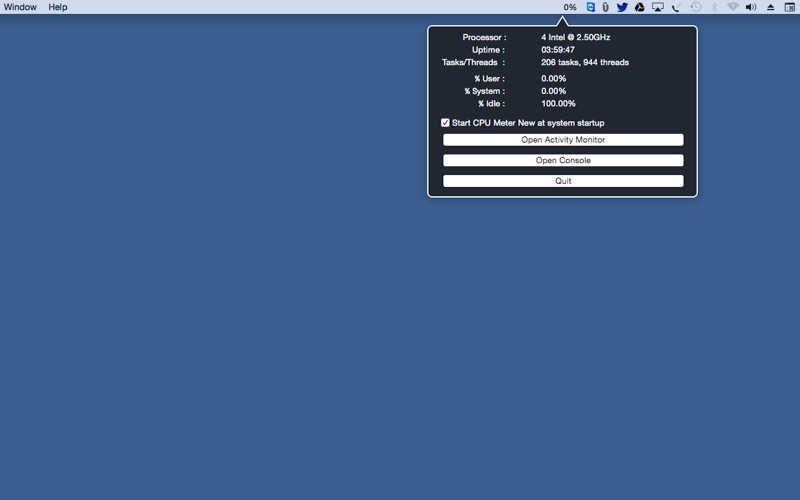This screenshot has height=500, width=800.
Task: Open the Notification Center icon
Action: (x=789, y=7)
